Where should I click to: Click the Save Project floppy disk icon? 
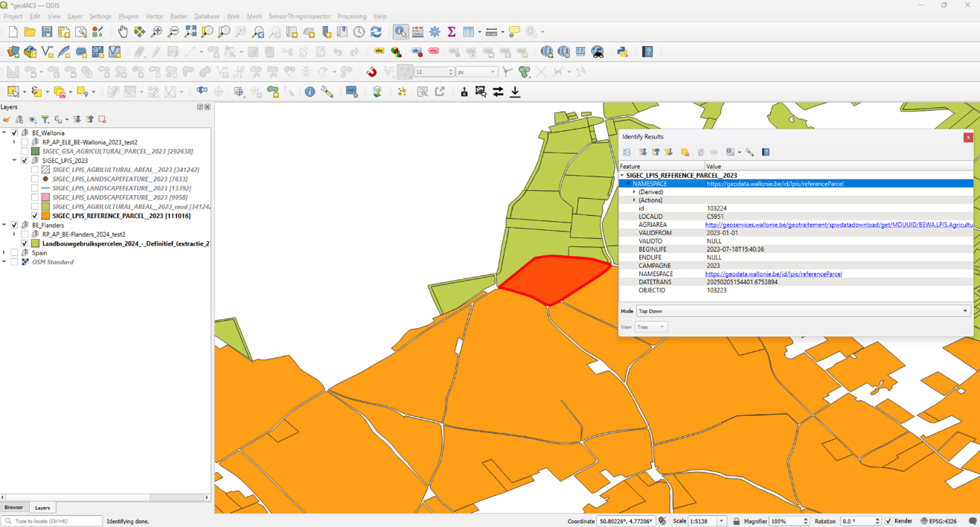pos(47,32)
